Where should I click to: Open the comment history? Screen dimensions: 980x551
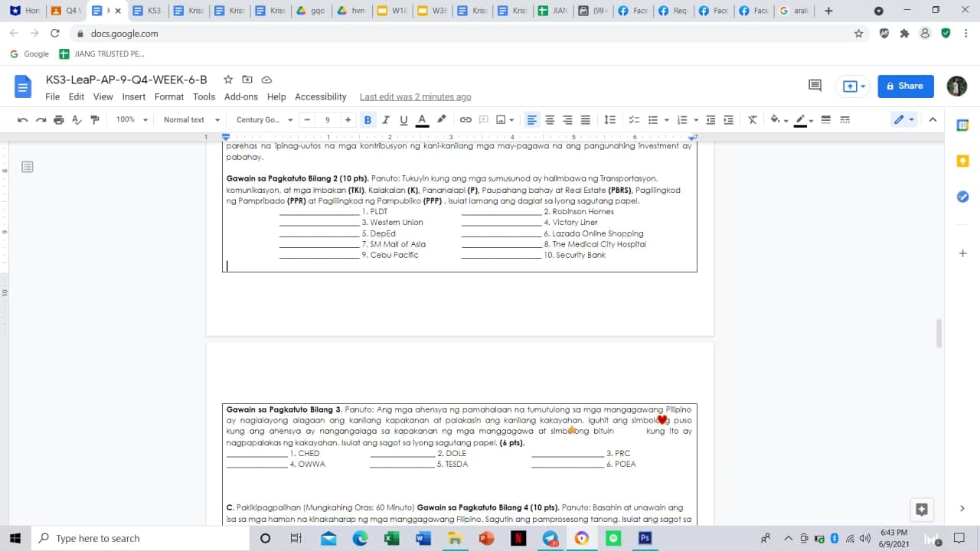(815, 86)
